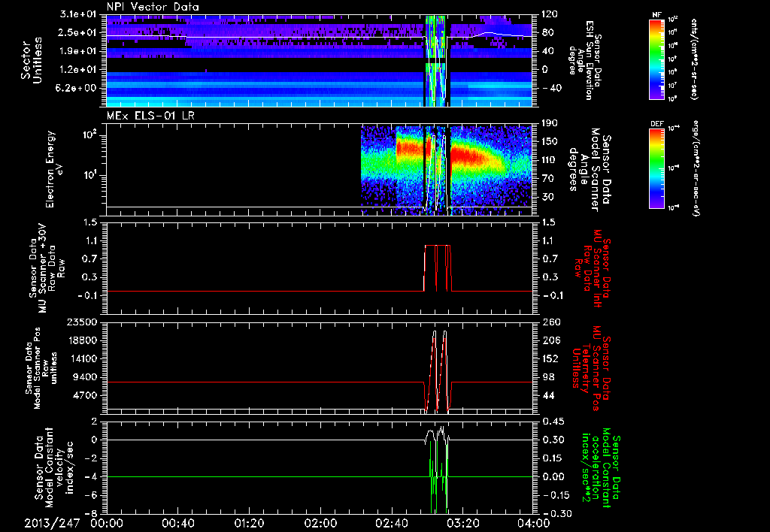Click the 00:40 time tick label
This screenshot has height=532, width=770.
click(177, 523)
